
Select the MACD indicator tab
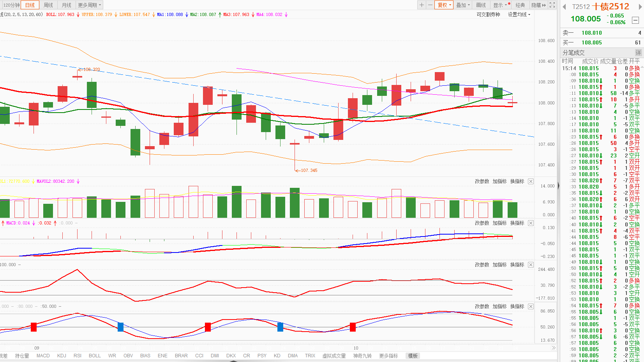(43, 356)
